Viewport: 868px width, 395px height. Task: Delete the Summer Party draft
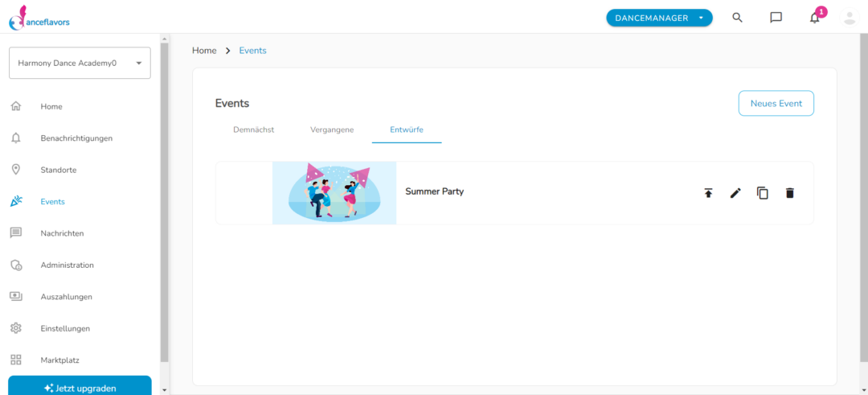point(790,193)
